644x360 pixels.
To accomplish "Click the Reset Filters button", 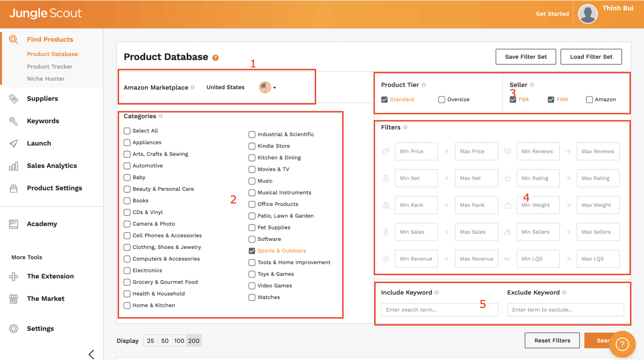I will [x=552, y=341].
